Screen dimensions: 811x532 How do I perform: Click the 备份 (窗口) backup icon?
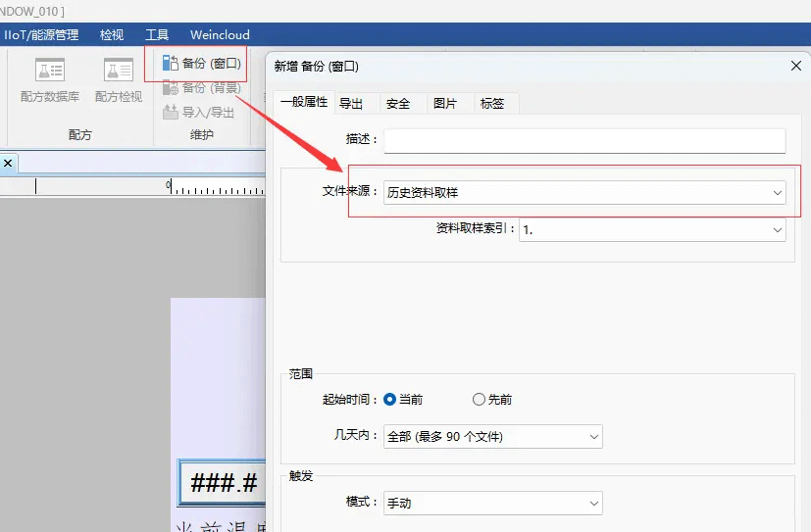click(x=171, y=64)
